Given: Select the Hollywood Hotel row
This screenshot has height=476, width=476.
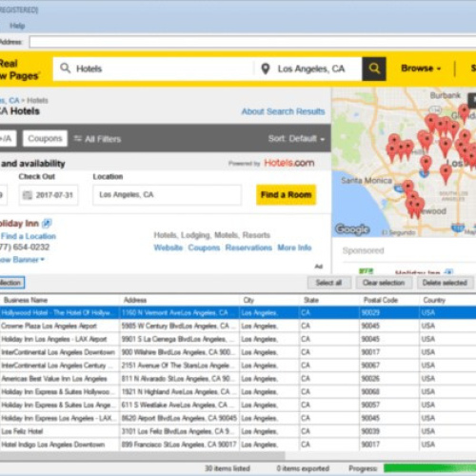Looking at the screenshot, I should coord(238,313).
